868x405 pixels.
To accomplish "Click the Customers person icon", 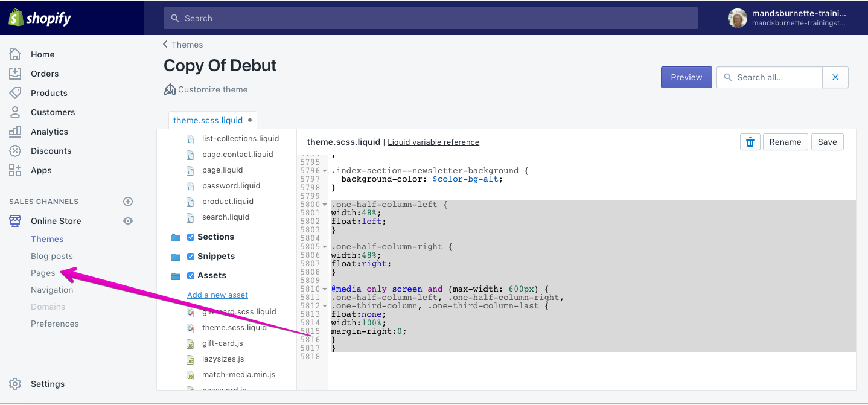I will point(16,112).
